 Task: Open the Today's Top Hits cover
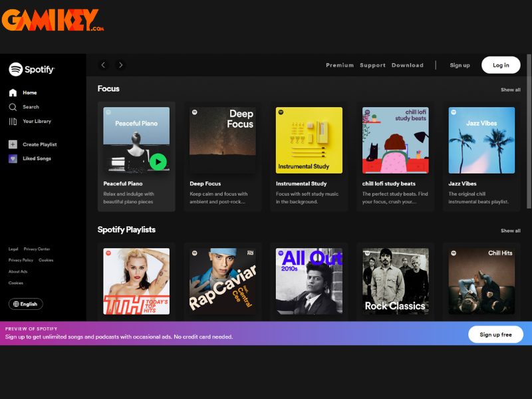coord(136,281)
